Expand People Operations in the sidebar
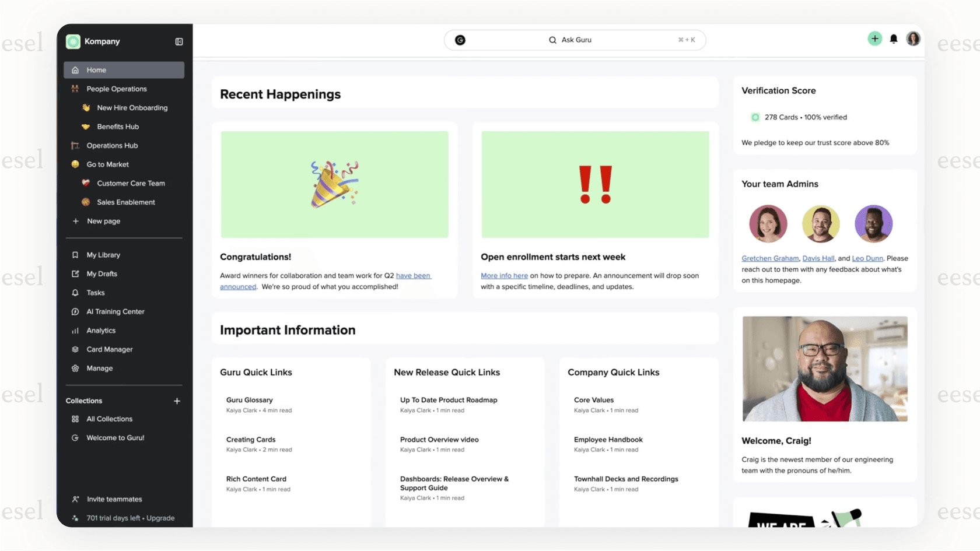980x551 pixels. click(117, 89)
